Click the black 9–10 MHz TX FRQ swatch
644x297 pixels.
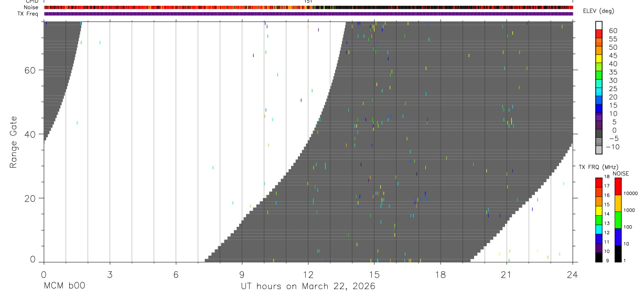click(x=599, y=258)
